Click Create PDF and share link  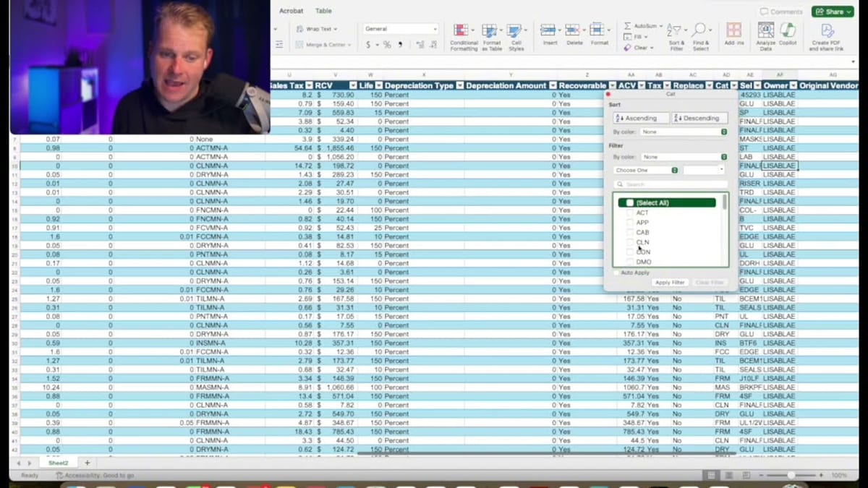click(x=826, y=36)
